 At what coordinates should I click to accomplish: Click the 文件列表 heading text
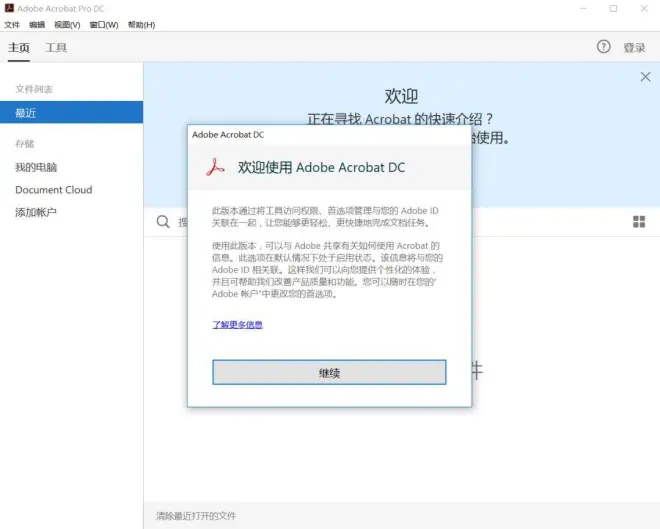[x=34, y=89]
